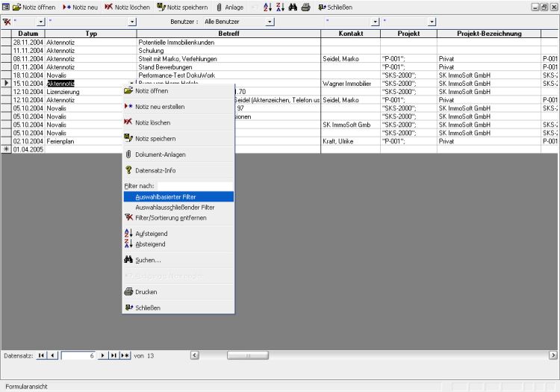
Task: Open the filter dropdown above the Typ column
Action: tap(132, 22)
